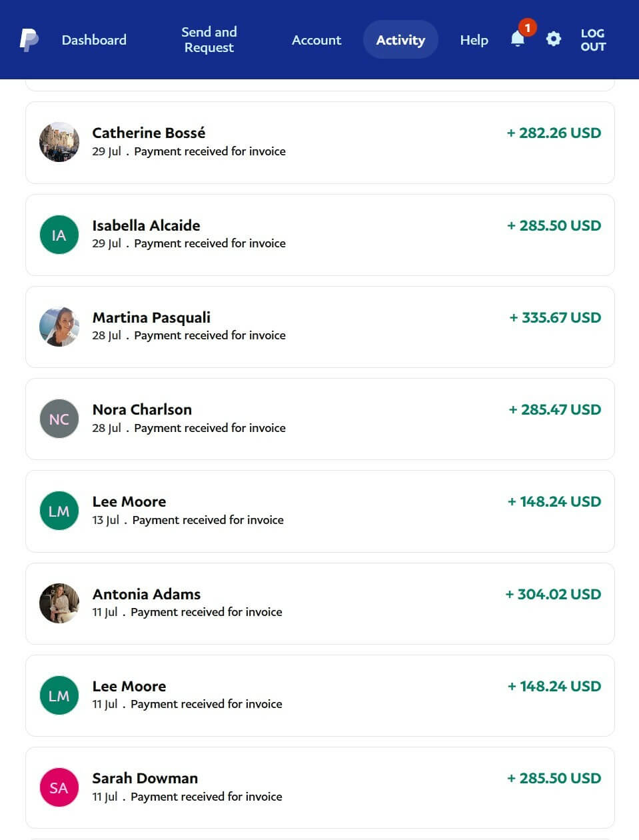Open Send and Request menu item

coord(209,40)
